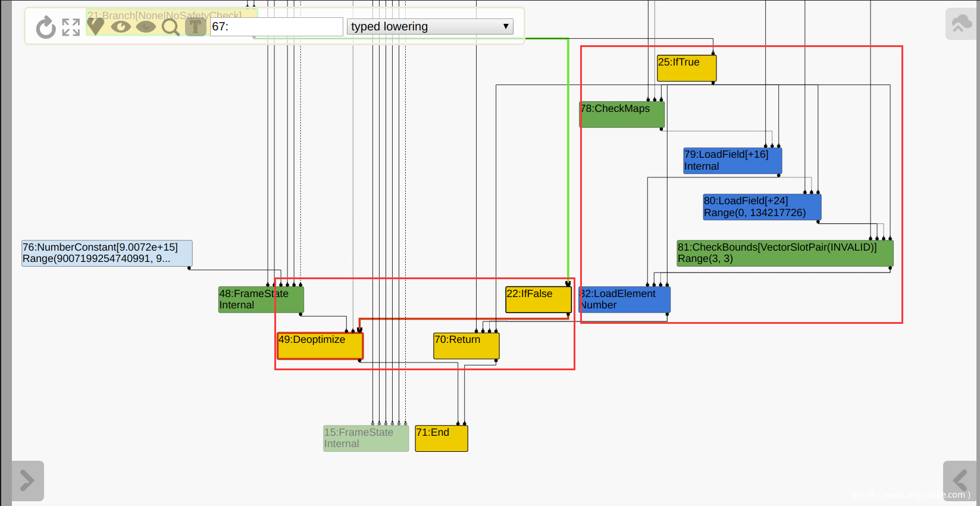Select the 70:Return node
This screenshot has width=980, height=506.
click(466, 346)
